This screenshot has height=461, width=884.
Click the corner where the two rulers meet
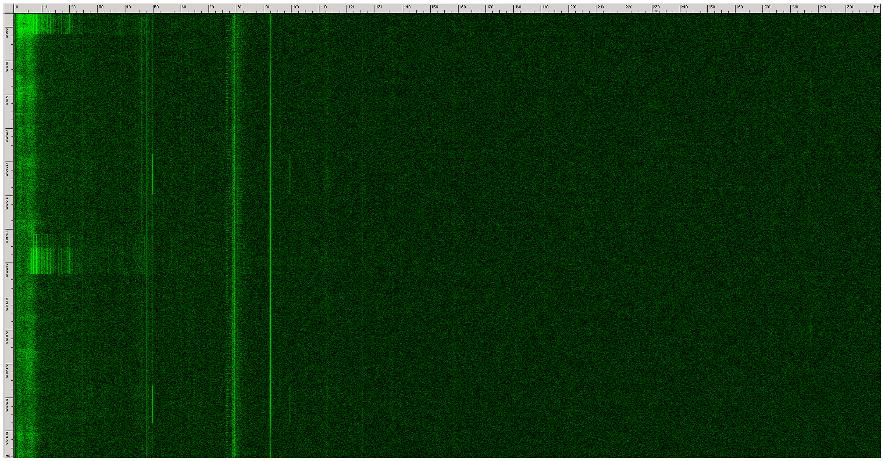8,7
